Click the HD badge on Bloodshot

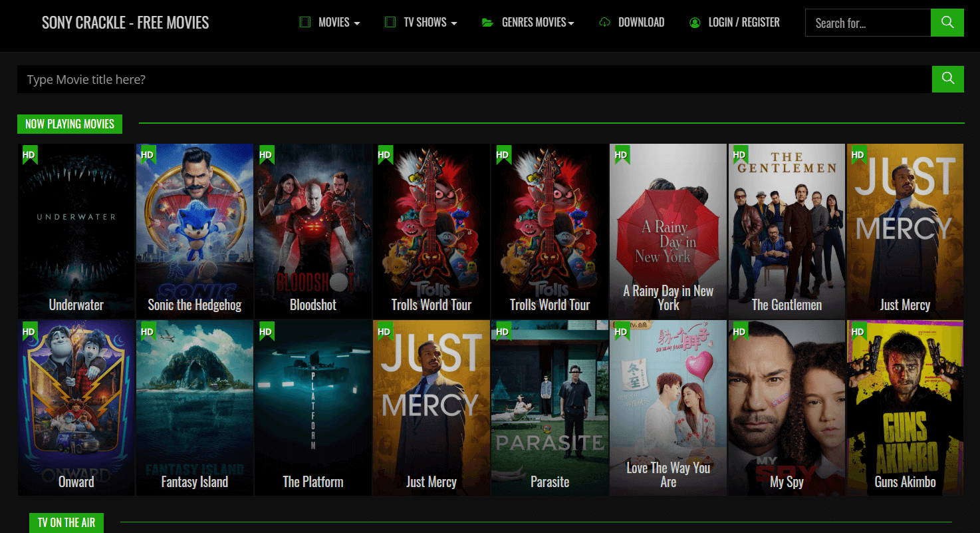pyautogui.click(x=266, y=154)
